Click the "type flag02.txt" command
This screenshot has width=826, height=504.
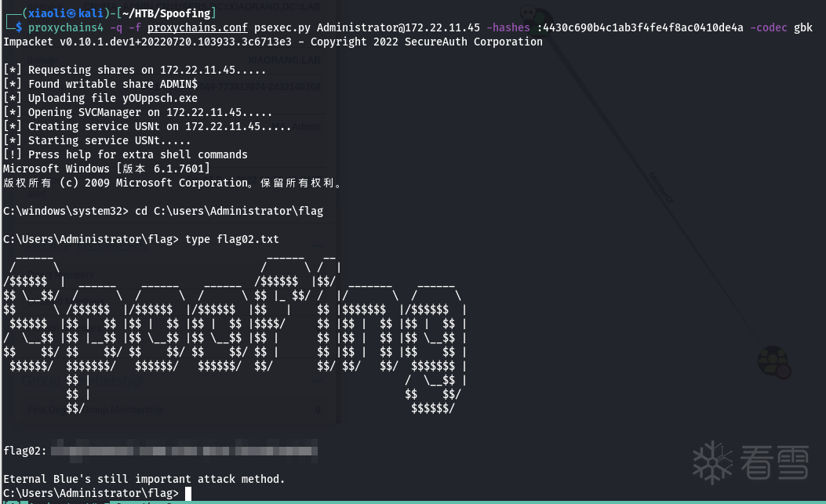tap(232, 239)
